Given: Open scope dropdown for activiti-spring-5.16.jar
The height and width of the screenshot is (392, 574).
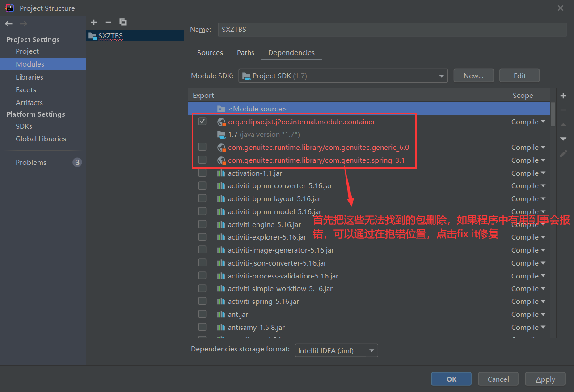Looking at the screenshot, I should pyautogui.click(x=528, y=301).
